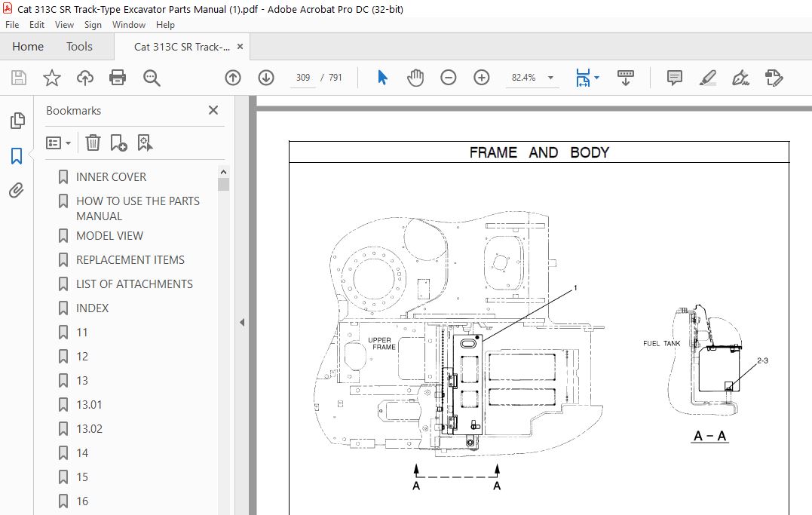Screen dimensions: 812x515
Task: Add the document to starred files
Action: click(52, 78)
